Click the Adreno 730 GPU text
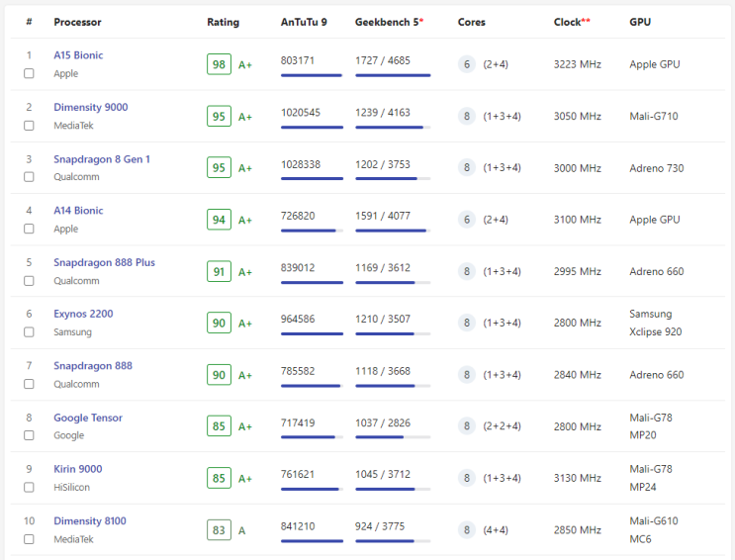The image size is (735, 560). click(x=656, y=168)
